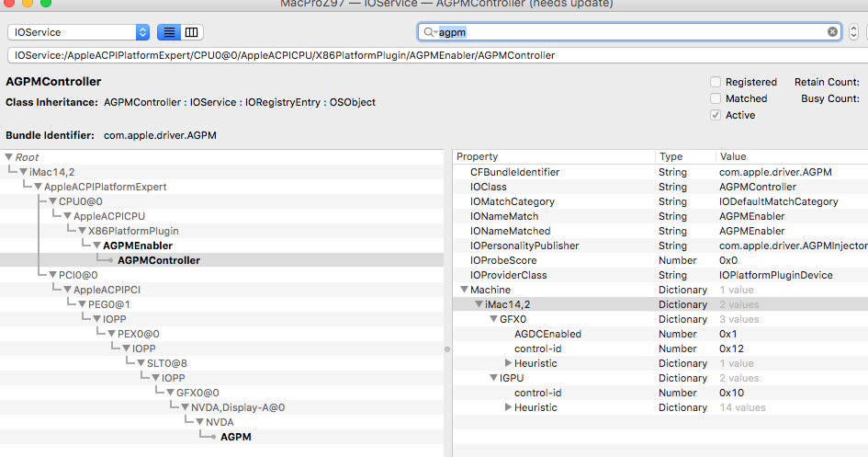
Task: Collapse the NVDA tree node
Action: point(200,422)
